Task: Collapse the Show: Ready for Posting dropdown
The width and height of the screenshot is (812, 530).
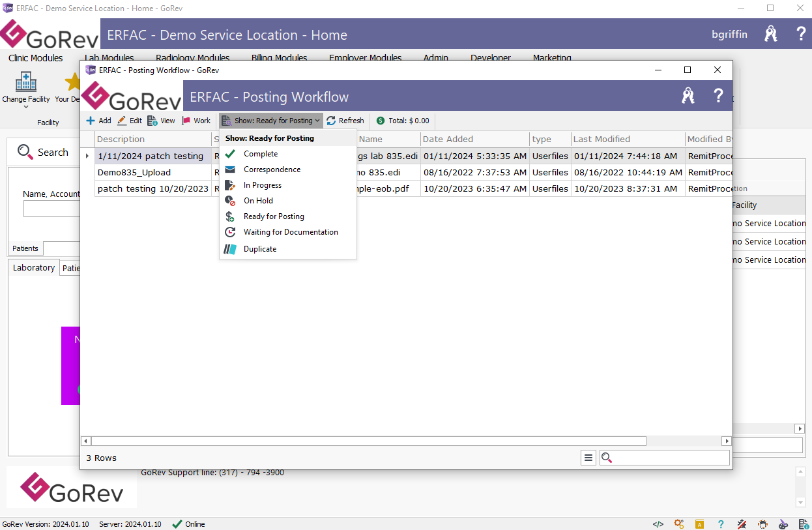Action: coord(271,121)
